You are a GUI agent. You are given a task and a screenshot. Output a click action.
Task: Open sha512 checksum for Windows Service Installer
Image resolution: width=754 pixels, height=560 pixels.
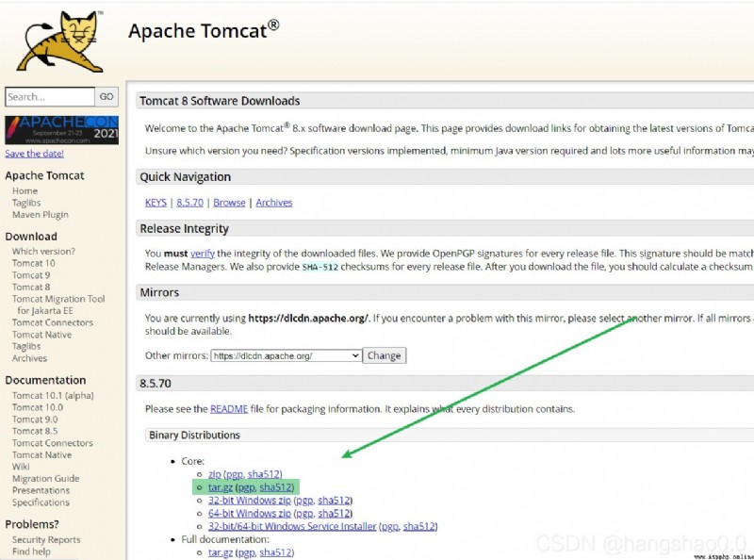(x=419, y=526)
